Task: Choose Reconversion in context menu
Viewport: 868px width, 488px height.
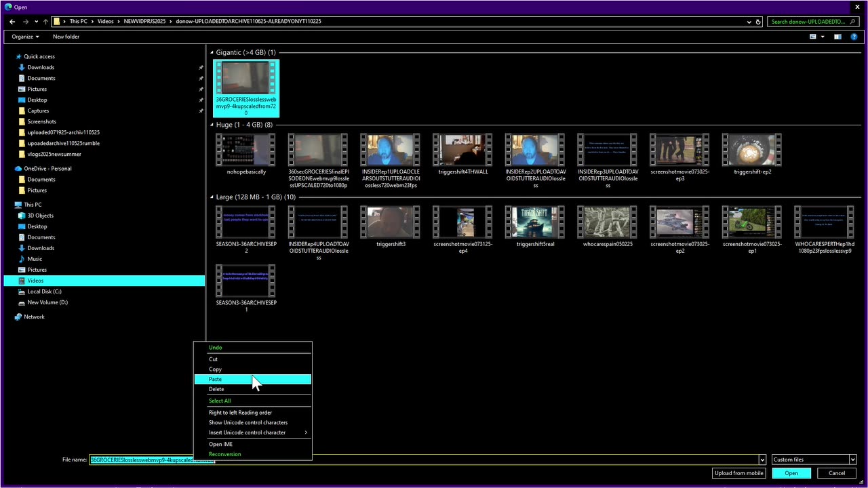Action: [252, 454]
